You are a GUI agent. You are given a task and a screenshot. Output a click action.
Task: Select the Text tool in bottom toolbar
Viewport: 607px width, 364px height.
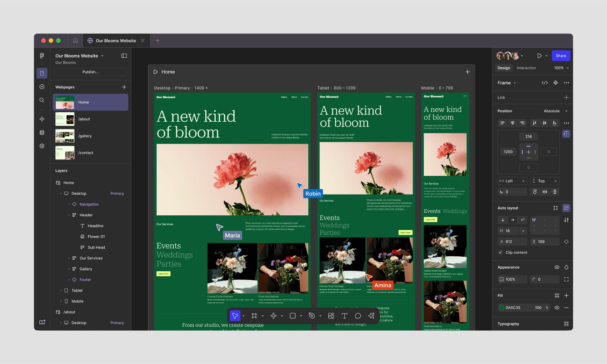tap(344, 316)
